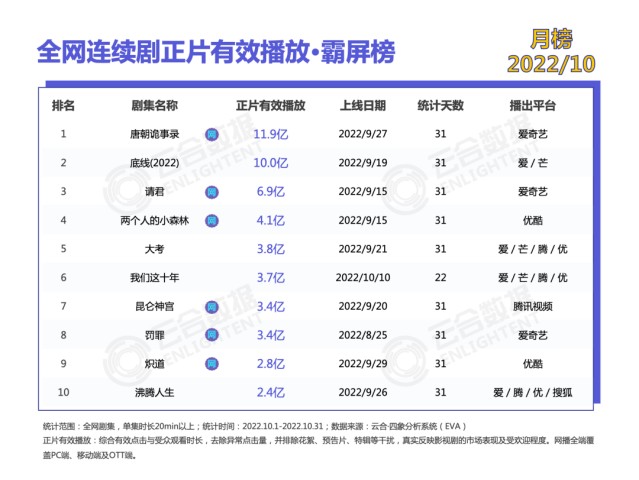Click the 网 badge beside 昆仑神宫
This screenshot has width=639, height=480.
point(211,306)
